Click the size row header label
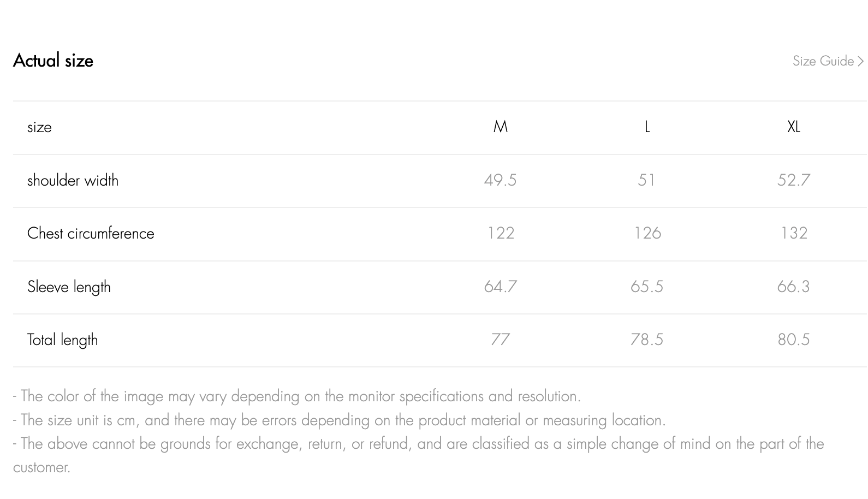This screenshot has height=499, width=868. click(x=39, y=127)
